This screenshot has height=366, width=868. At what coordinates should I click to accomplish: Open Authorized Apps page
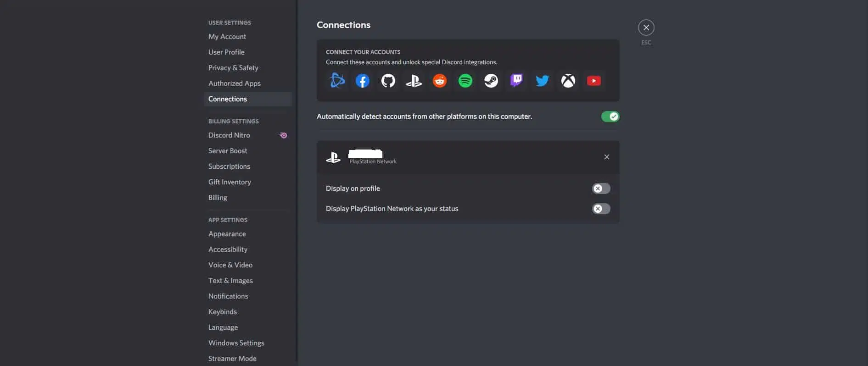248,83
